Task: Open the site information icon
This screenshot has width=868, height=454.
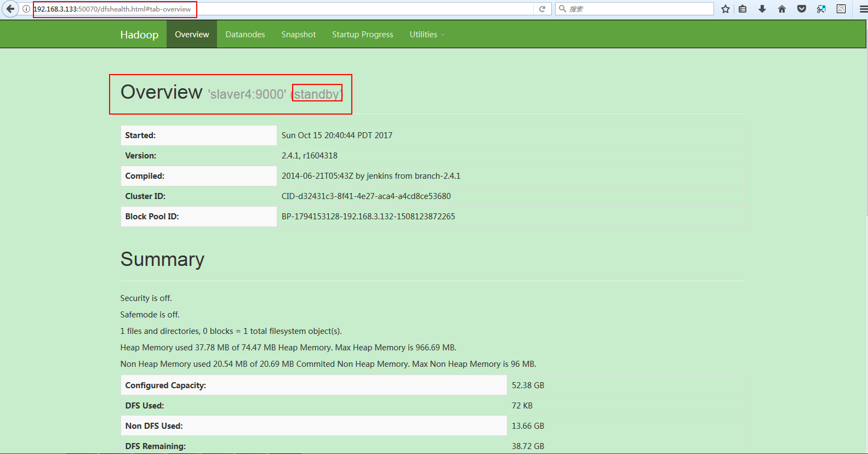Action: [26, 9]
